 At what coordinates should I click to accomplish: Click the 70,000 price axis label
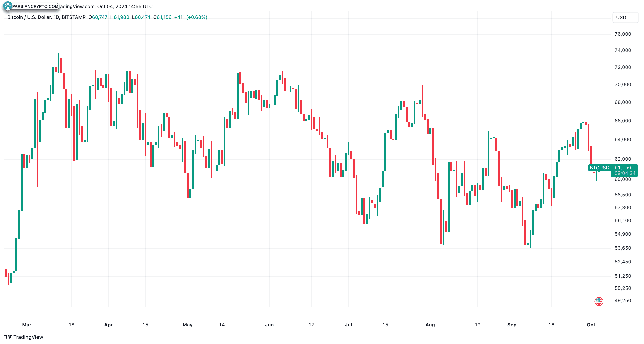(x=623, y=84)
